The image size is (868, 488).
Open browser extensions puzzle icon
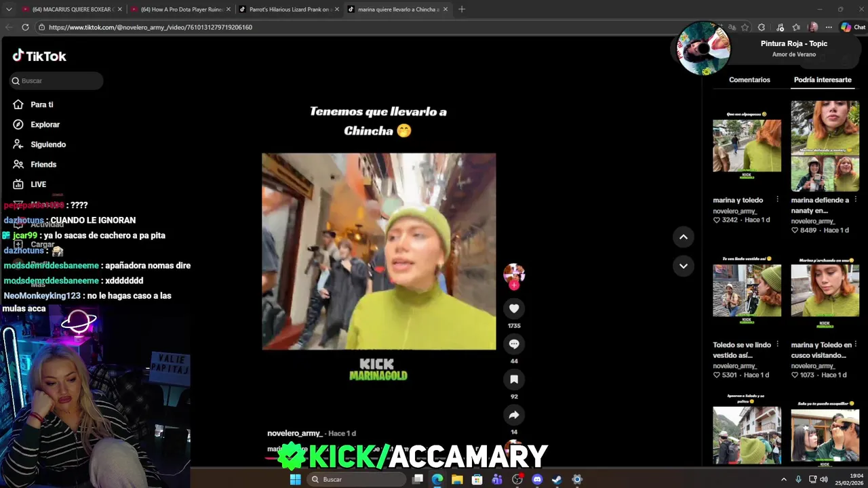[x=762, y=27]
